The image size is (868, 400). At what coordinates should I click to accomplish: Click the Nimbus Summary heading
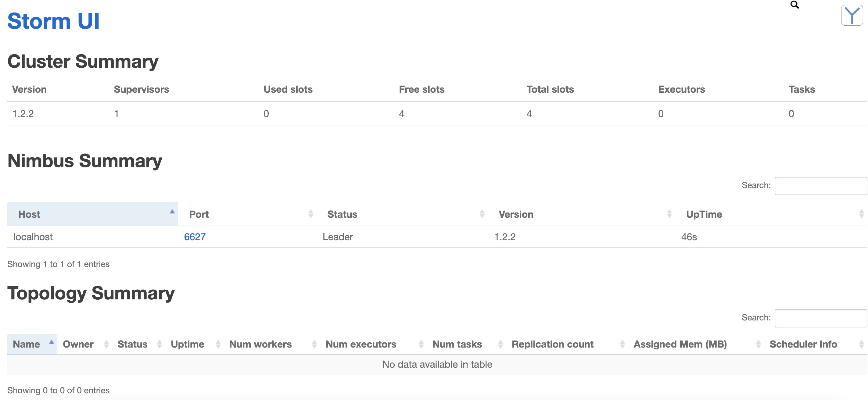[84, 161]
